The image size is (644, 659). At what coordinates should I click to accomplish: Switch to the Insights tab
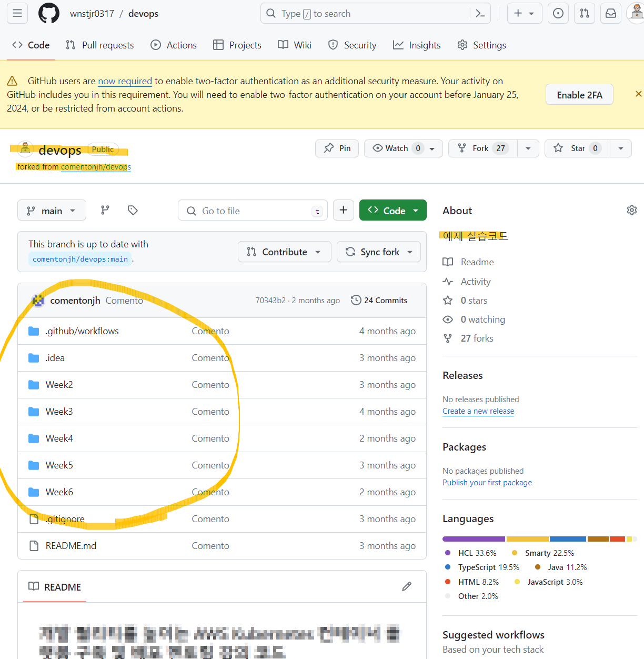(417, 45)
